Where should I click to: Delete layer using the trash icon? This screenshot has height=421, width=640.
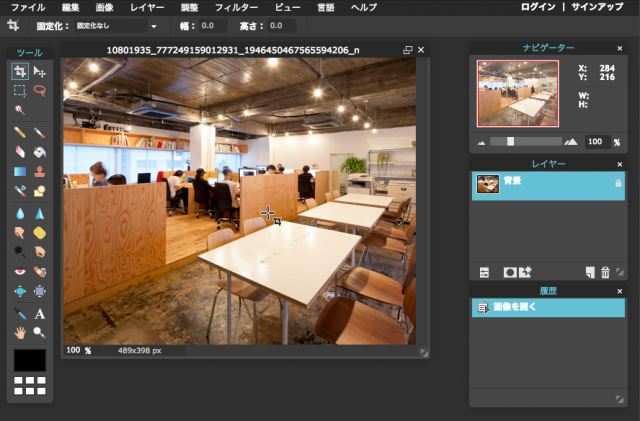(605, 271)
